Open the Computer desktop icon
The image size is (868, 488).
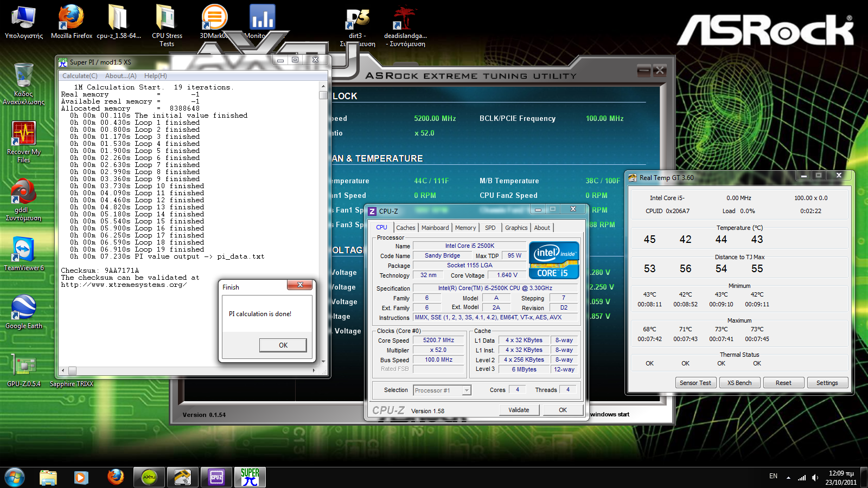pos(24,22)
